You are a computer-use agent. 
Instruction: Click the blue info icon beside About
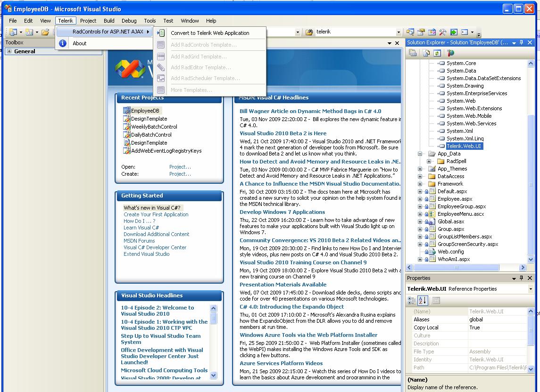tap(63, 43)
